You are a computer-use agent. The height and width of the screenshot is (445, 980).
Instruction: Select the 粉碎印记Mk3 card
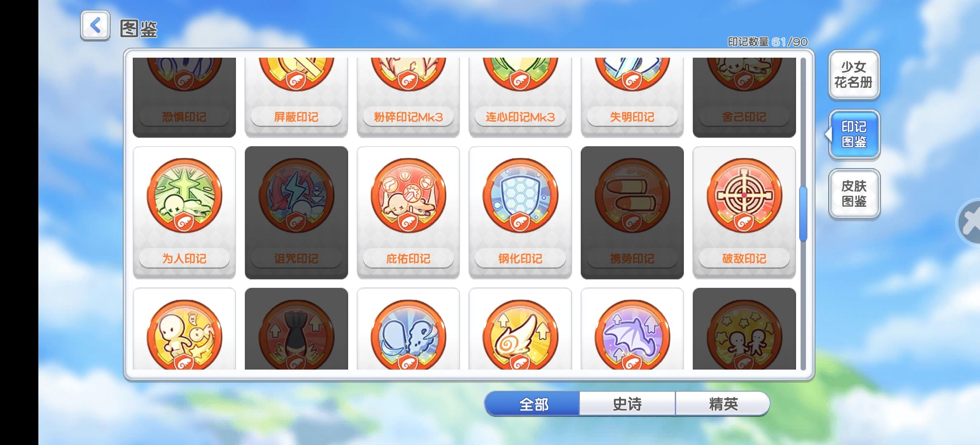click(408, 97)
